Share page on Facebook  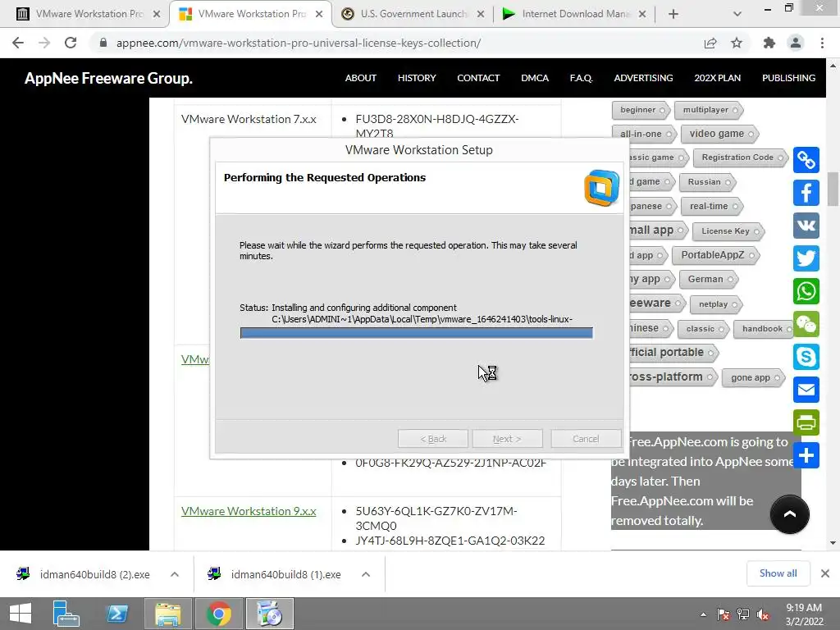(x=806, y=192)
